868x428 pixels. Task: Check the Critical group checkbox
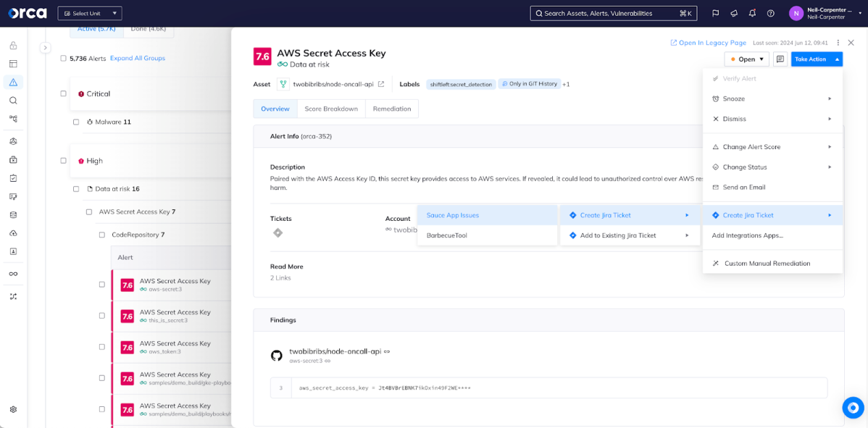(x=64, y=93)
